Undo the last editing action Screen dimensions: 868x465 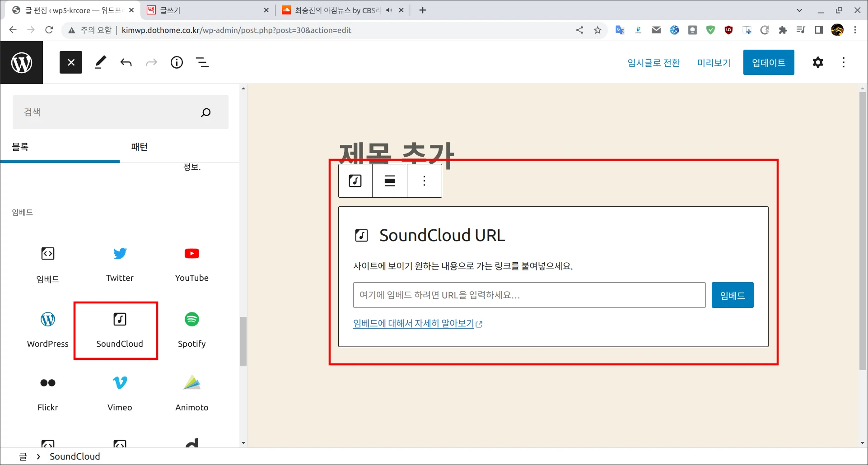pos(126,62)
